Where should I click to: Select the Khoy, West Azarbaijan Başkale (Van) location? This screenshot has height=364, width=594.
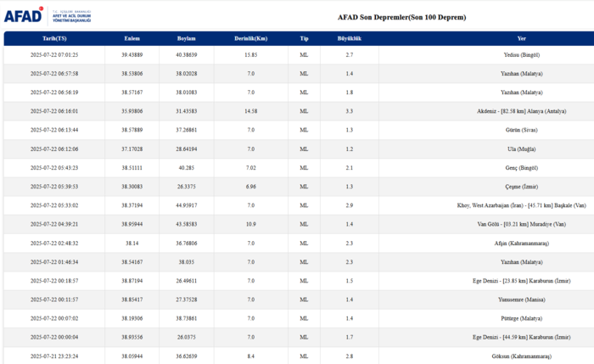point(522,205)
